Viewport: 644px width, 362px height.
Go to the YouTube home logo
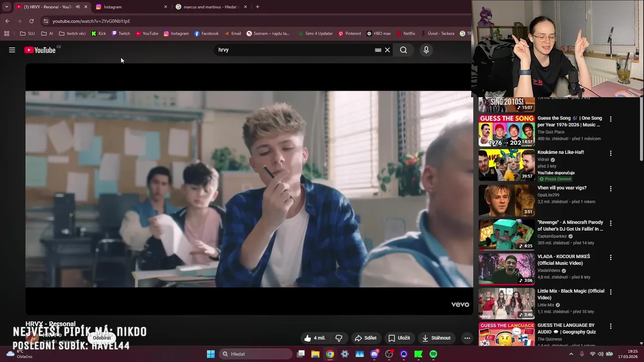(x=40, y=50)
